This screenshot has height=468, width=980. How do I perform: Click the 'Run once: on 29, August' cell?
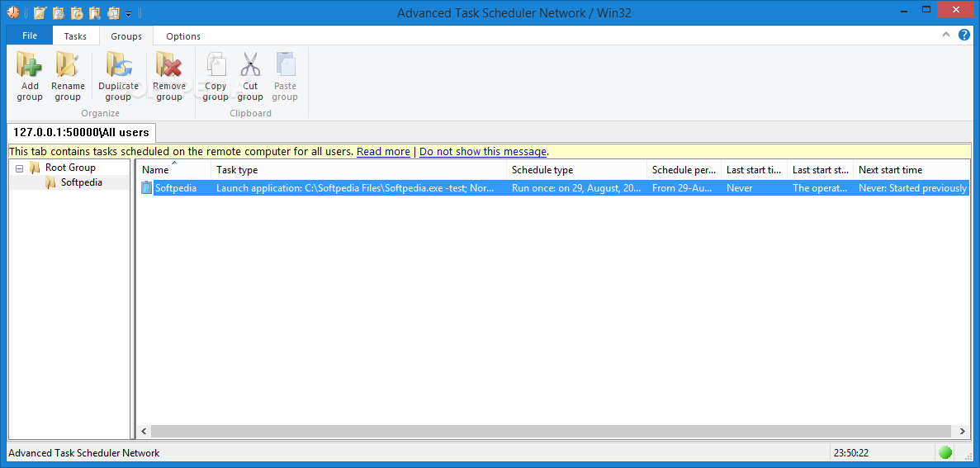tap(576, 187)
